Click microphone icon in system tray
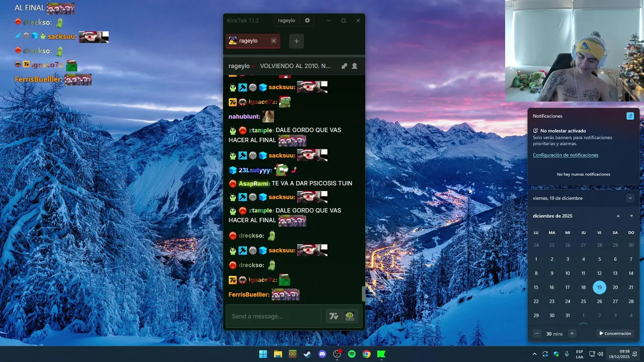This screenshot has height=362, width=644. 567,354
